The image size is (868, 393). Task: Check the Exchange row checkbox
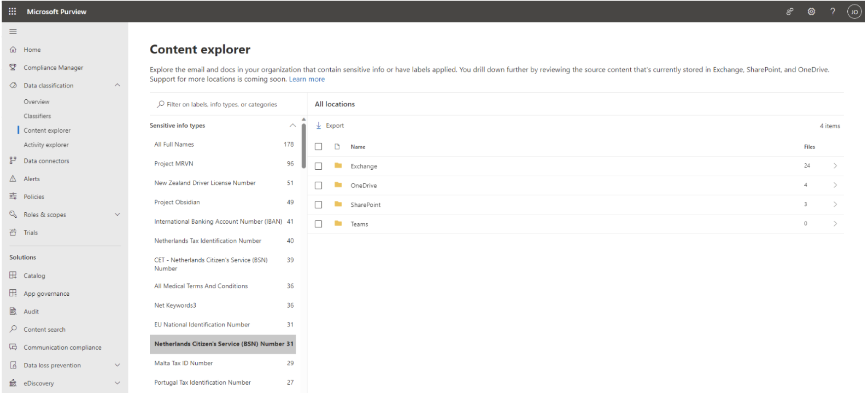[318, 166]
